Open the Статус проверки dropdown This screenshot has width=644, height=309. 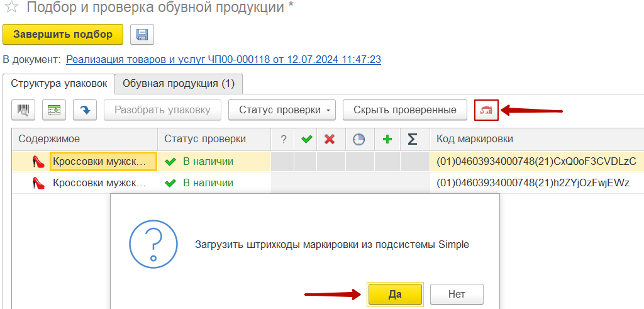pyautogui.click(x=282, y=110)
